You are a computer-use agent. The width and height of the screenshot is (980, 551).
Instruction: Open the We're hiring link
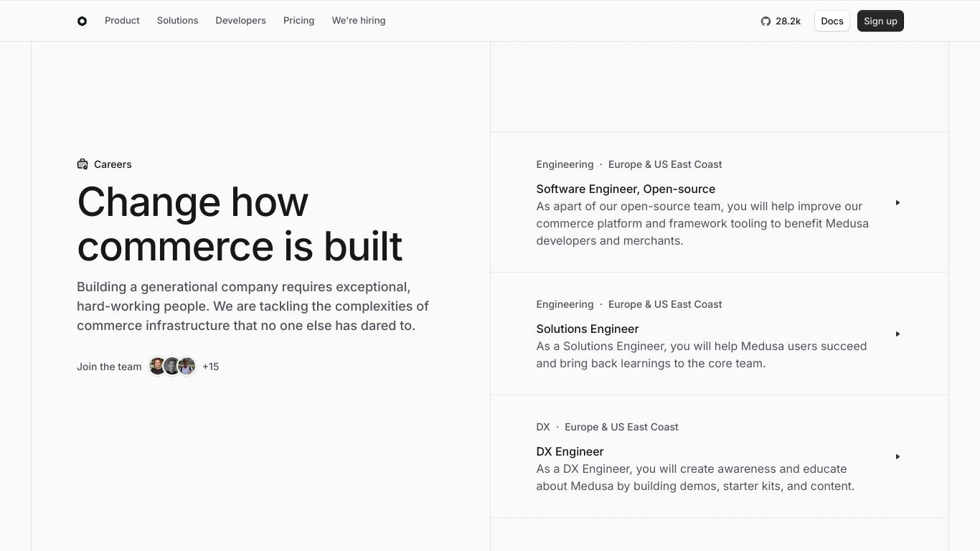click(359, 21)
